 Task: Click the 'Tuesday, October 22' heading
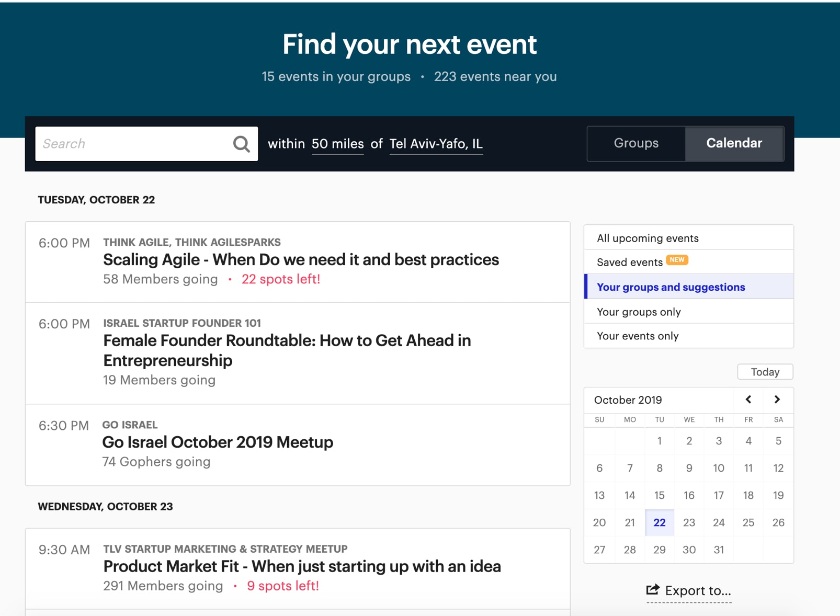tap(96, 200)
